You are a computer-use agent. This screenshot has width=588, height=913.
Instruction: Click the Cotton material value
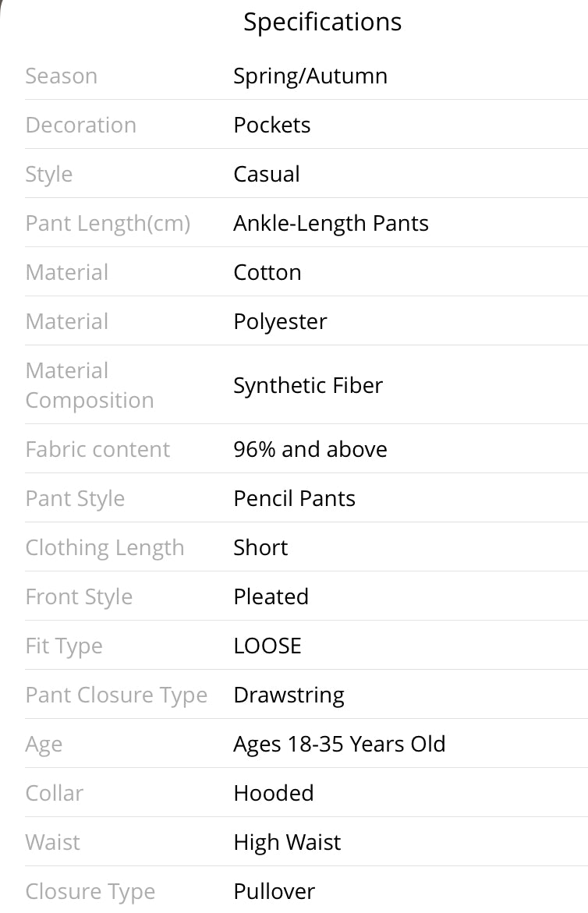[x=267, y=273]
